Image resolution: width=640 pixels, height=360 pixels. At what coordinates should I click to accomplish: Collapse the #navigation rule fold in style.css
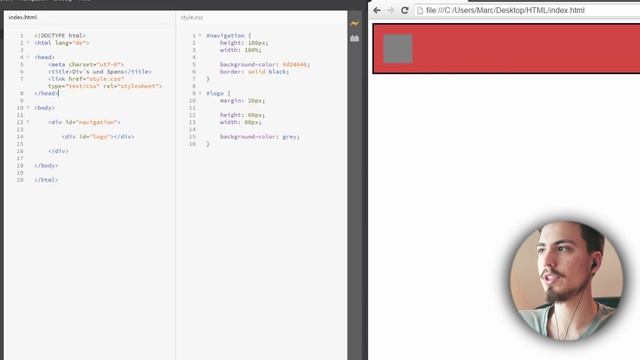200,36
